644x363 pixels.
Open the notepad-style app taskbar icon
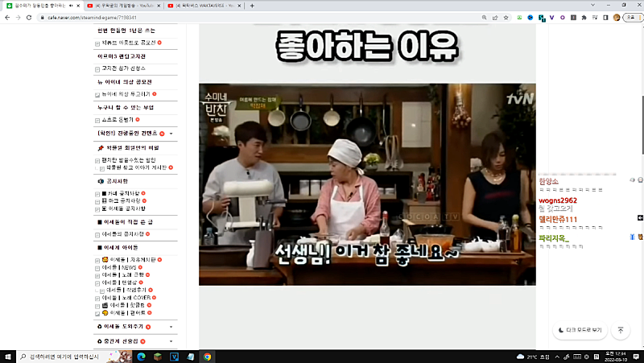pos(191,357)
